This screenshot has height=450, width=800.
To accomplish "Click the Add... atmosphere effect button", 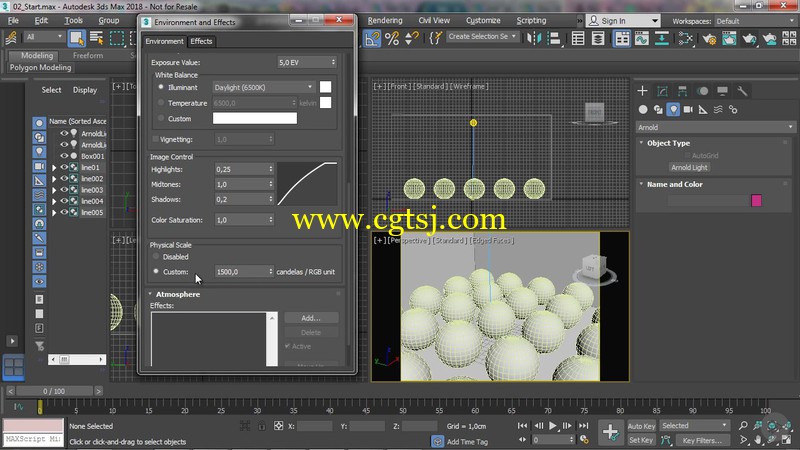I will pos(311,318).
